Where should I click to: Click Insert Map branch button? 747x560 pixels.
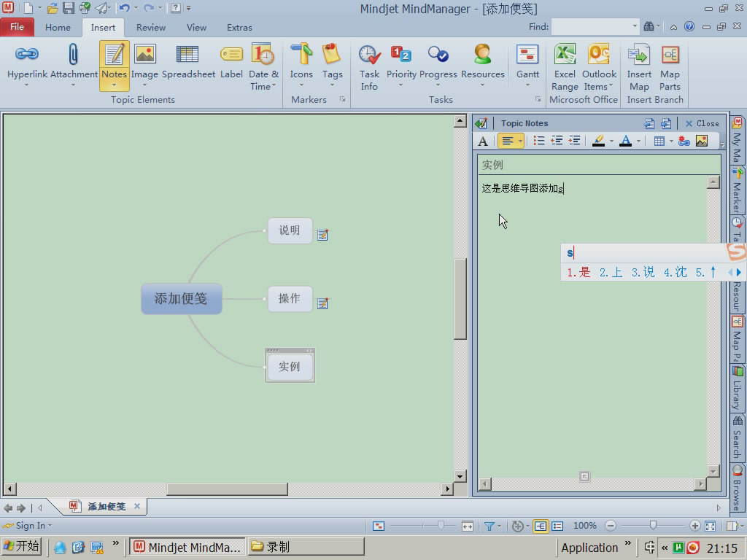639,66
